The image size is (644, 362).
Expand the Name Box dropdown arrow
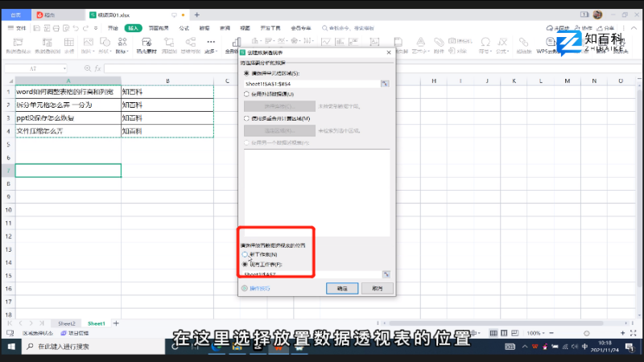(66, 68)
